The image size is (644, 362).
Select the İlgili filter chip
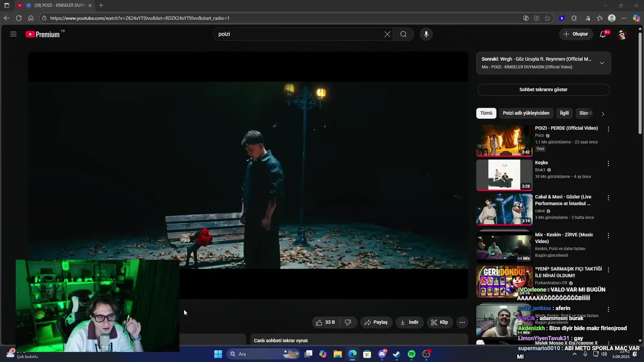click(x=565, y=113)
